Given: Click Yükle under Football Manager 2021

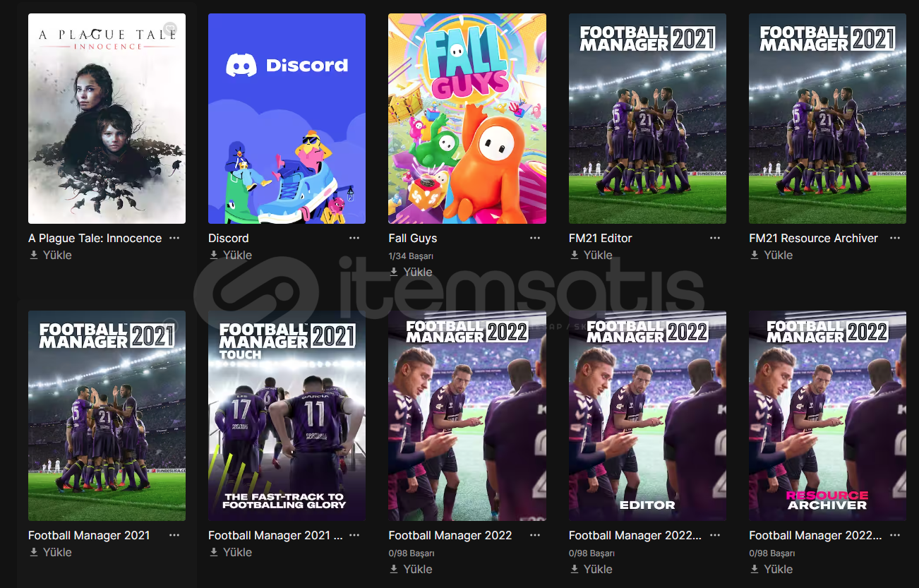Looking at the screenshot, I should coord(50,553).
